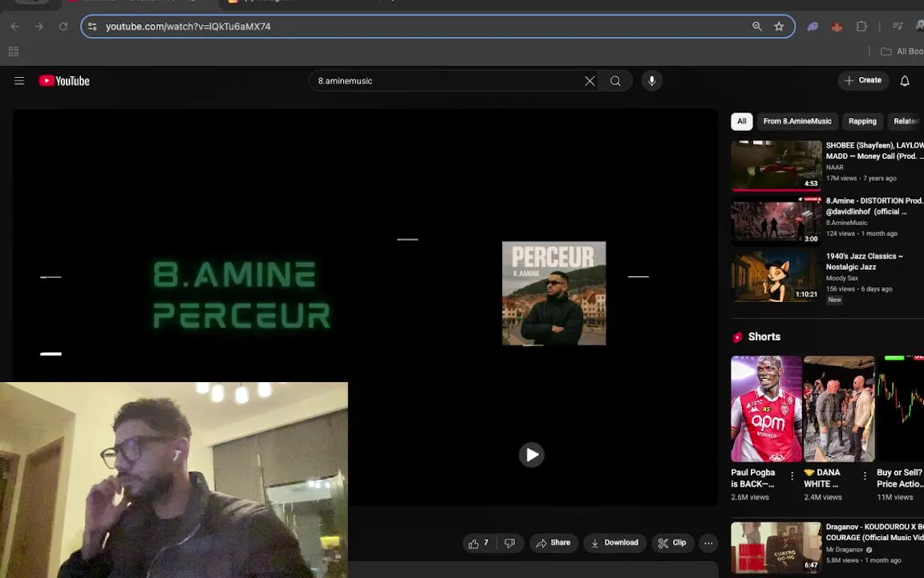924x578 pixels.
Task: Open 1940's Jazz Classics thumbnail
Action: click(776, 277)
